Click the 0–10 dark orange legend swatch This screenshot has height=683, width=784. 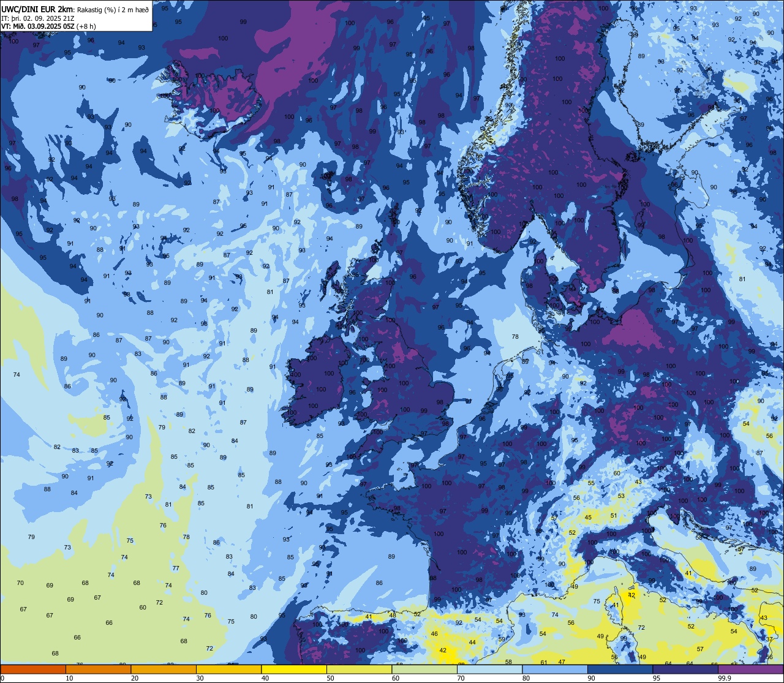[x=33, y=670]
